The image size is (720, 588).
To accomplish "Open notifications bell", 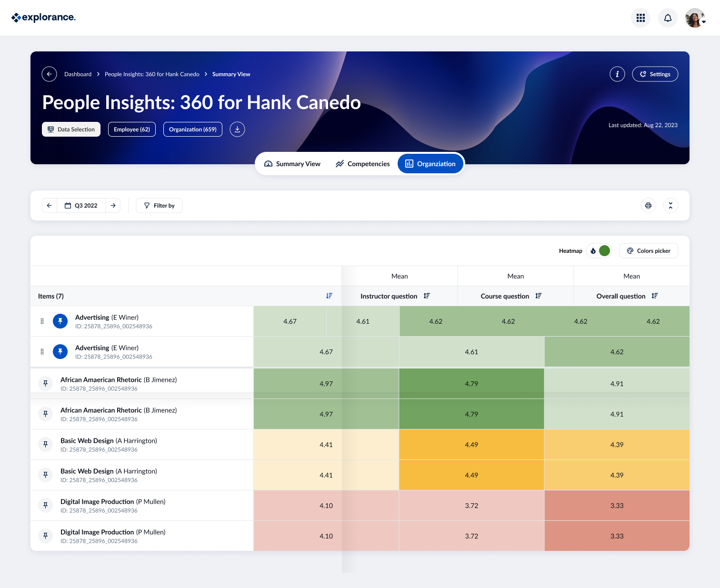I will [x=668, y=18].
